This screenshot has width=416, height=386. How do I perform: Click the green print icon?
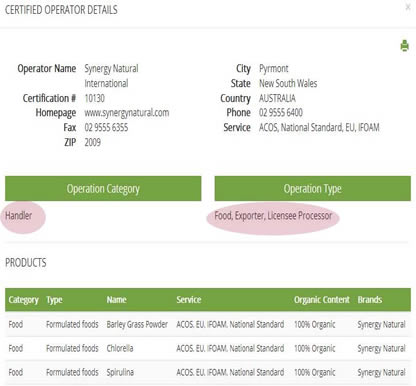click(x=404, y=46)
